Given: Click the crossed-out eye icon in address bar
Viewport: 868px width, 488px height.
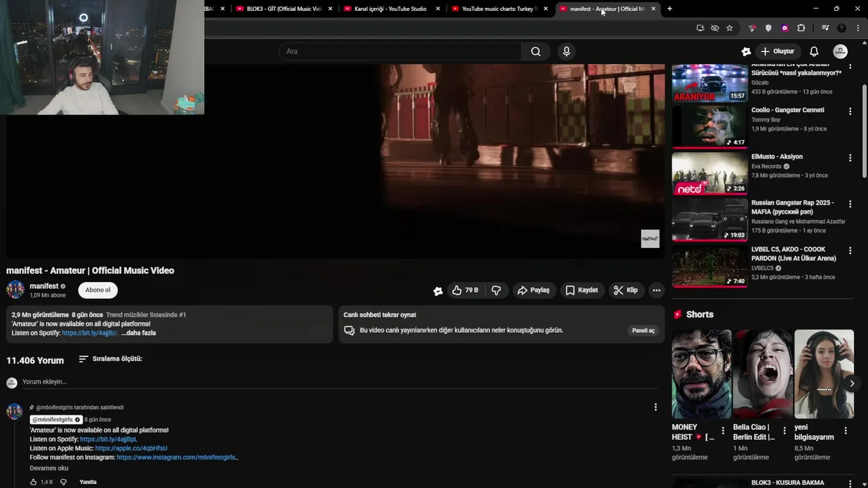Looking at the screenshot, I should pyautogui.click(x=715, y=28).
